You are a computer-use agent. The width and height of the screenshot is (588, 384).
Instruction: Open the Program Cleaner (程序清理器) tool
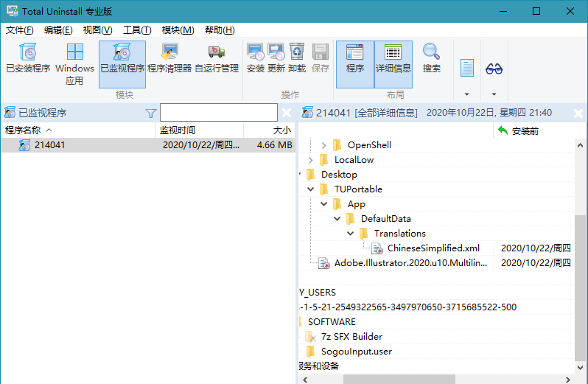tap(169, 58)
